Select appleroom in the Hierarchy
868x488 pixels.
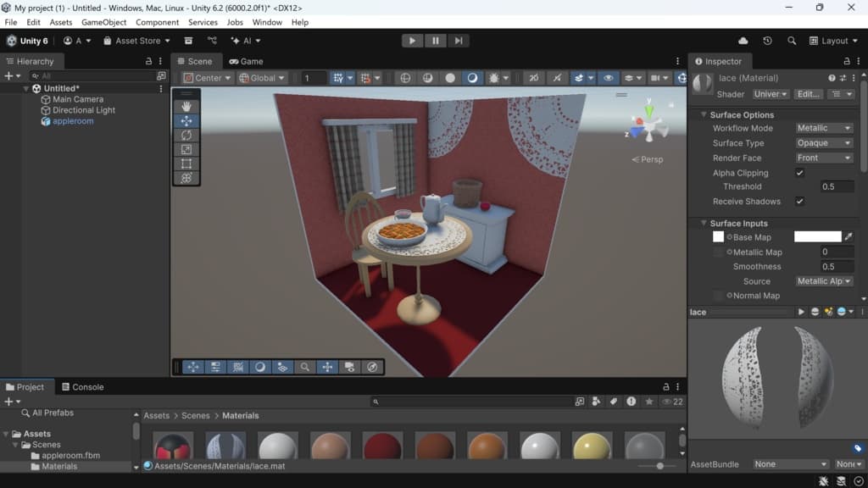[73, 121]
